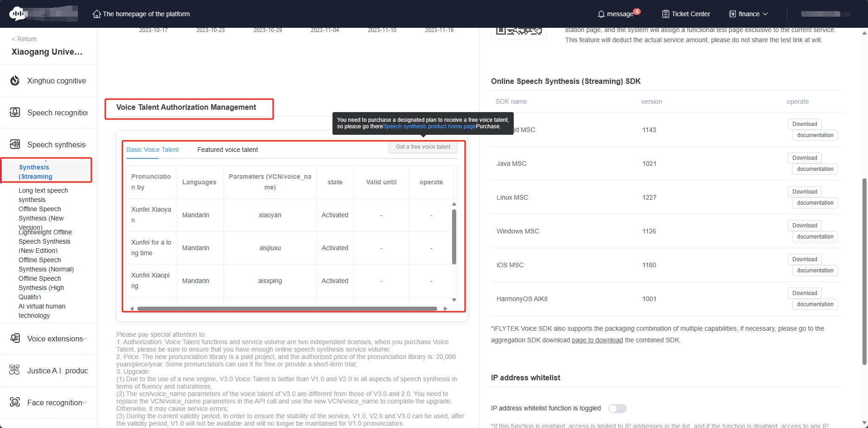Open documentation for HarmonyOS AIKit
The height and width of the screenshot is (428, 868).
point(815,304)
